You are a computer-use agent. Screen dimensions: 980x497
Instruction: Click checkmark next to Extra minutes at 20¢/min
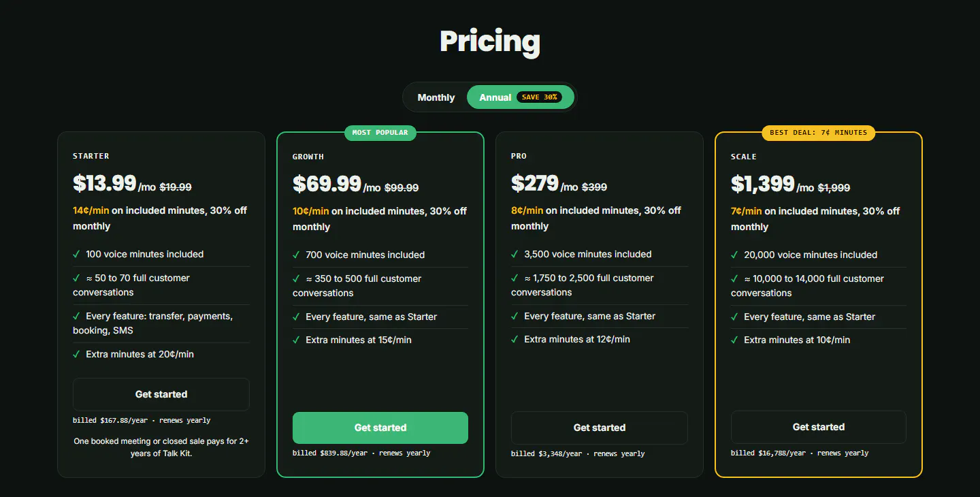pos(76,354)
